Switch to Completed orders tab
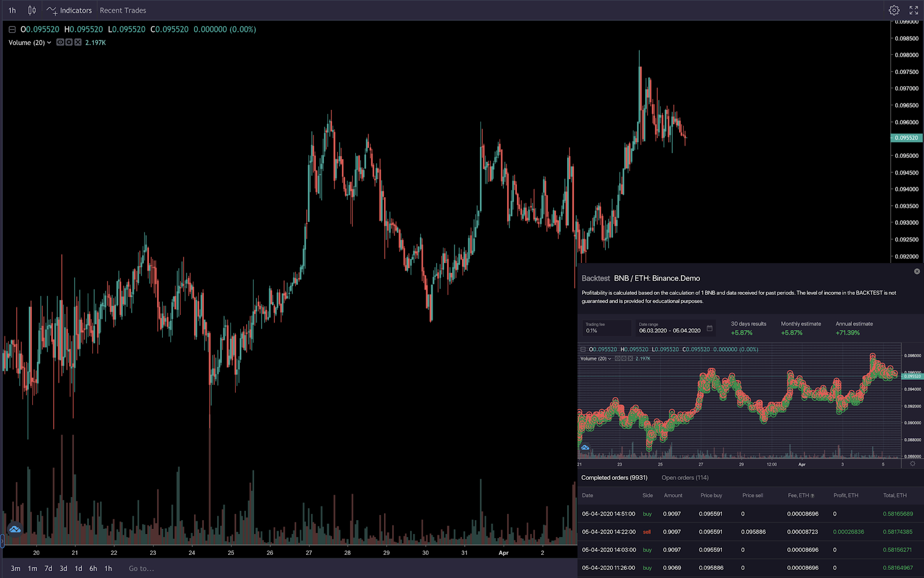Screen dimensions: 924x578 pyautogui.click(x=614, y=478)
